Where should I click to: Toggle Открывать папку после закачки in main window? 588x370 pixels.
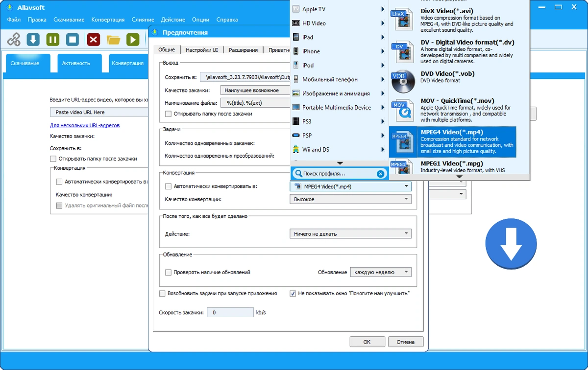coord(53,159)
